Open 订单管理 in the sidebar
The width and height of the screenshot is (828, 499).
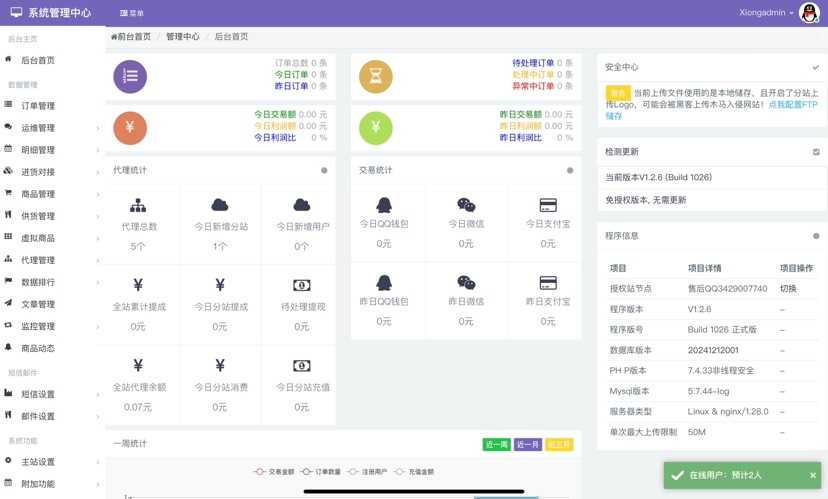38,106
